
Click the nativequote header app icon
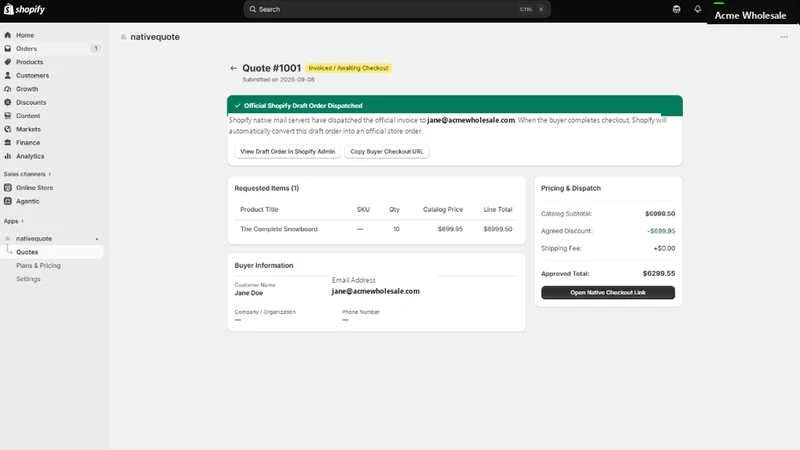[x=123, y=37]
